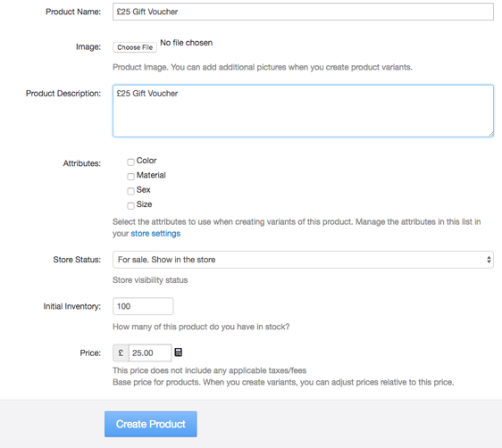This screenshot has width=502, height=448.
Task: Click the Initial Inventory input field
Action: pyautogui.click(x=143, y=306)
